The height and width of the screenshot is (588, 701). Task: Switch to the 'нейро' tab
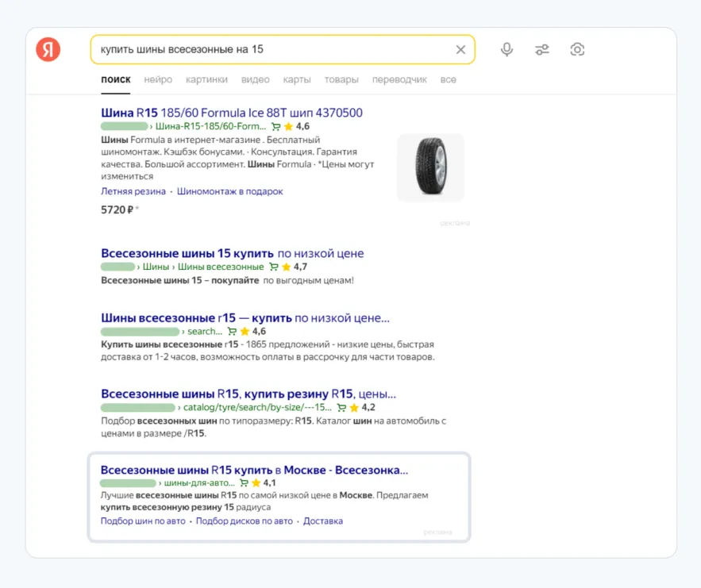(158, 79)
